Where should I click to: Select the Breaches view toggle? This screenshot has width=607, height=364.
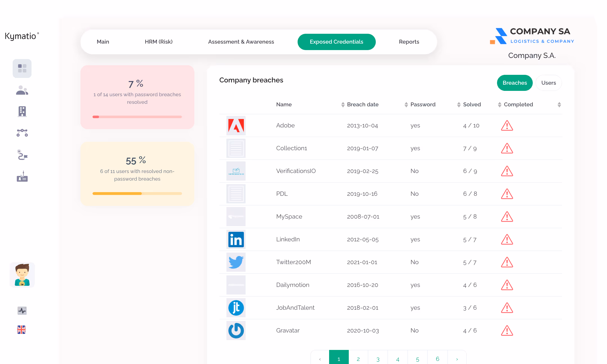(x=514, y=83)
